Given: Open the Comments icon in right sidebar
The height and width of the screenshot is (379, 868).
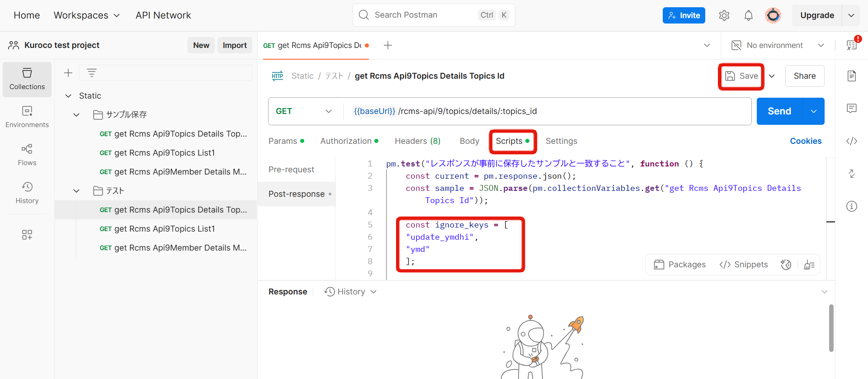Looking at the screenshot, I should click(851, 109).
